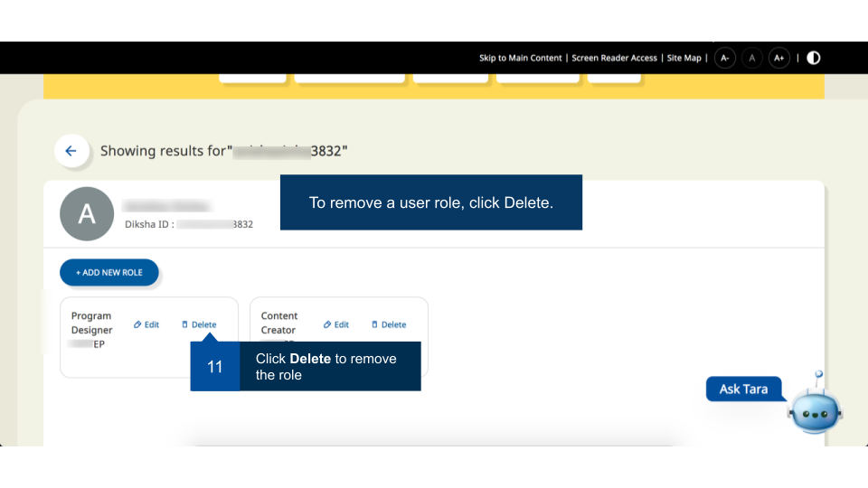Screen dimensions: 868x488
Task: Click the user avatar circle with letter A
Action: click(x=86, y=214)
